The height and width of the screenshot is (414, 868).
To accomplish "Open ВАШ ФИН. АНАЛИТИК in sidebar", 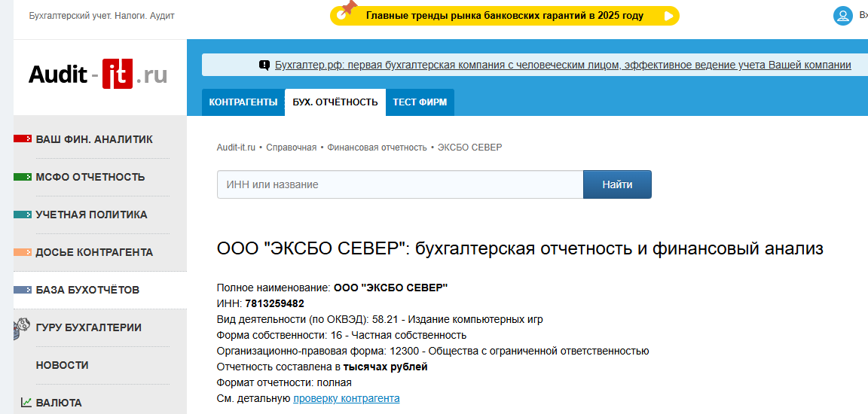I will tap(94, 139).
